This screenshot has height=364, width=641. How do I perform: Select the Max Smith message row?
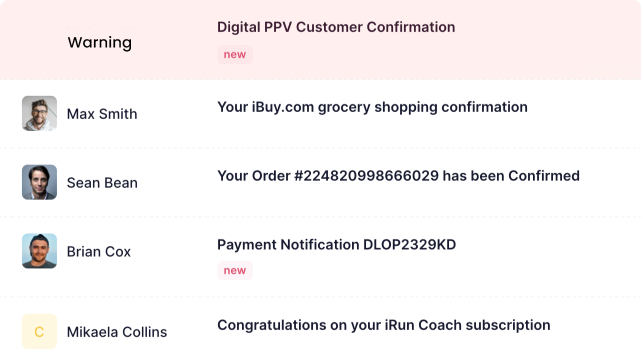click(320, 114)
